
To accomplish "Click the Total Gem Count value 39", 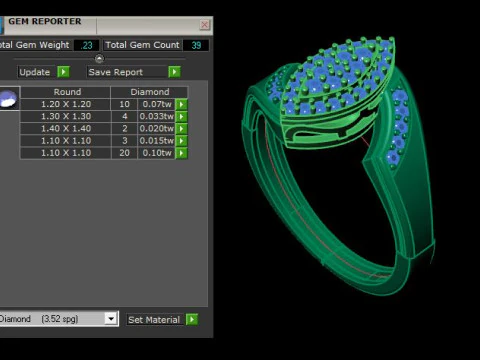I will click(196, 45).
